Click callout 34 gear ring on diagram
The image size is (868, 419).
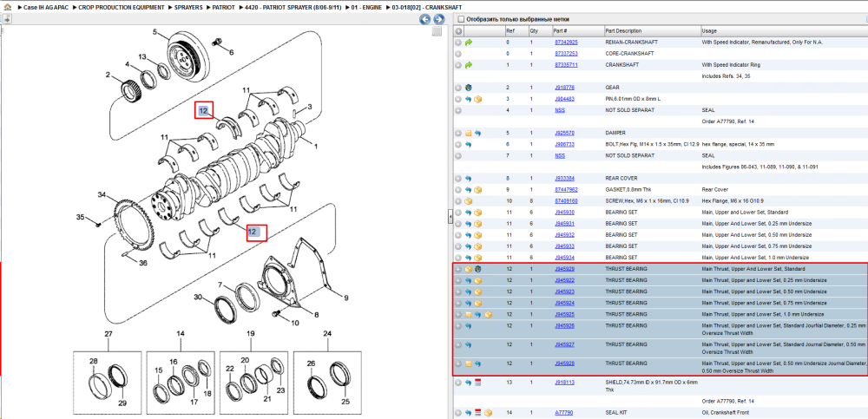click(102, 195)
